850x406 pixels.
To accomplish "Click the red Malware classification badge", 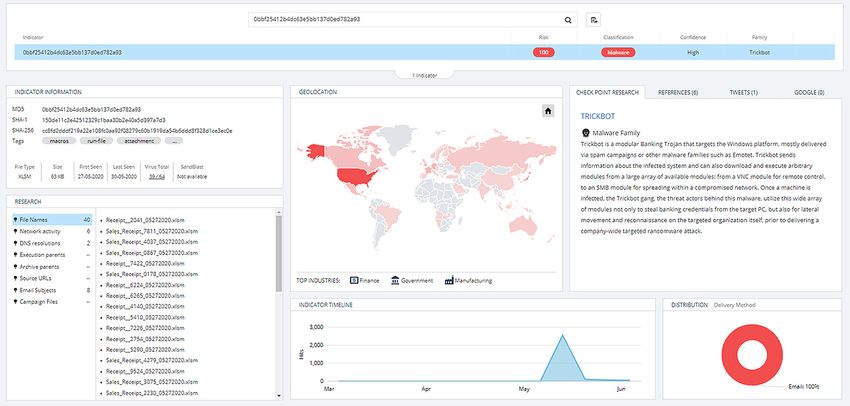I will pyautogui.click(x=618, y=53).
